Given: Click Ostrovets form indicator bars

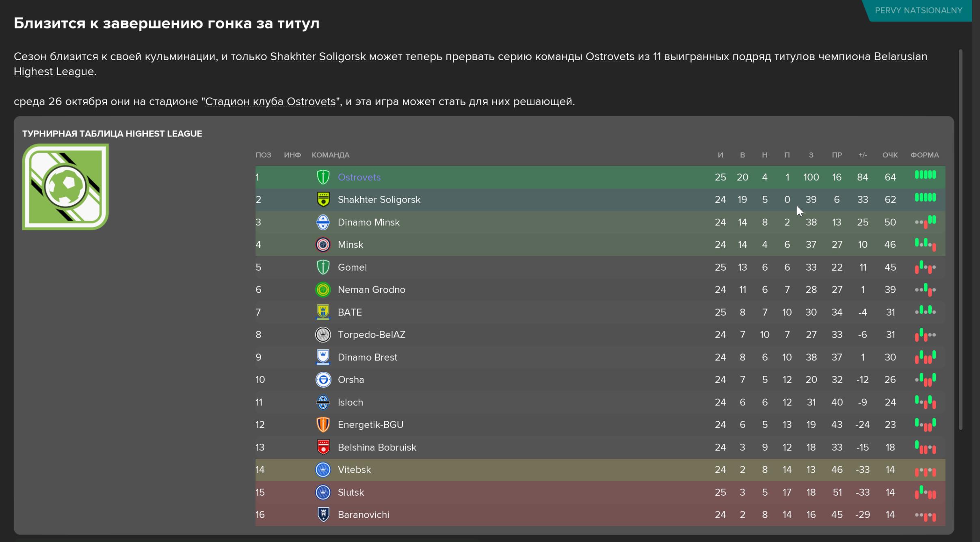Looking at the screenshot, I should coord(925,175).
